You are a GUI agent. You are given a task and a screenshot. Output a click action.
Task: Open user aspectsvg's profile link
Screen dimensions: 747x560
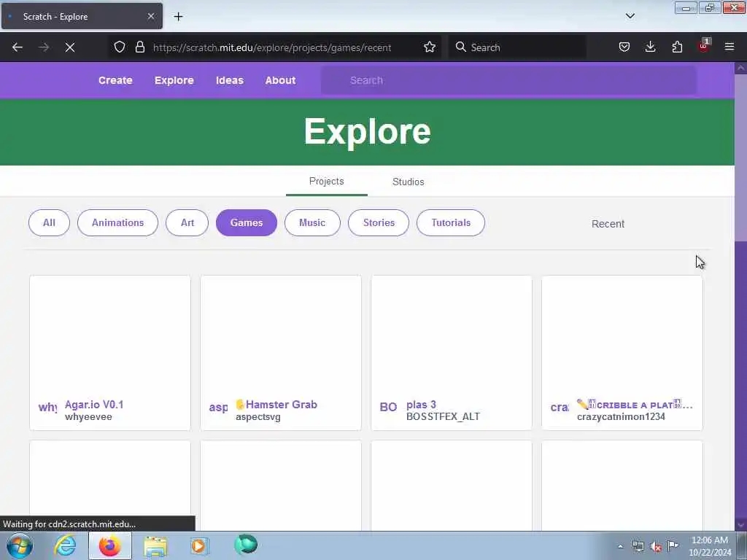258,417
